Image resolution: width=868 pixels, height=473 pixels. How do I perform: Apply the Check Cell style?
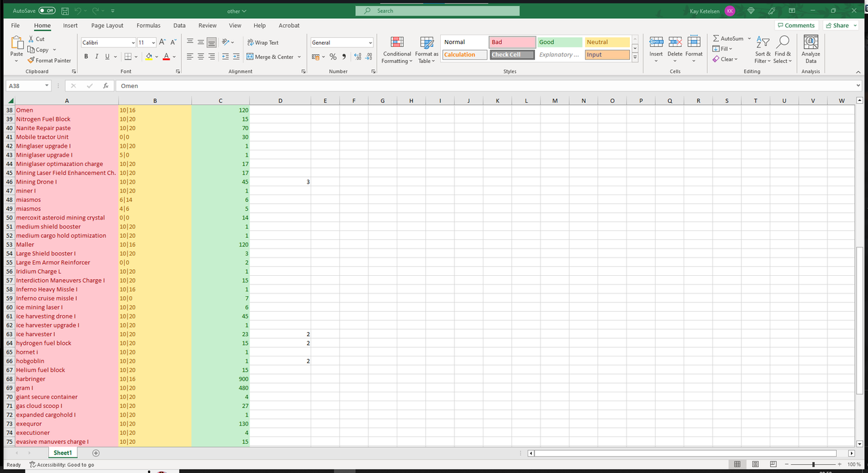coord(512,55)
